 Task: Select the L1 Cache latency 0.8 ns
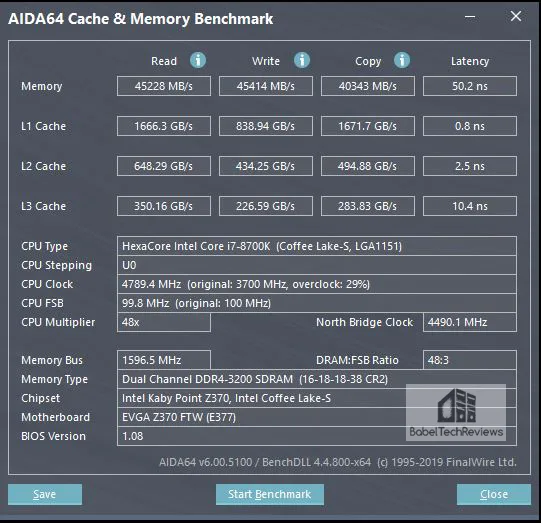470,126
